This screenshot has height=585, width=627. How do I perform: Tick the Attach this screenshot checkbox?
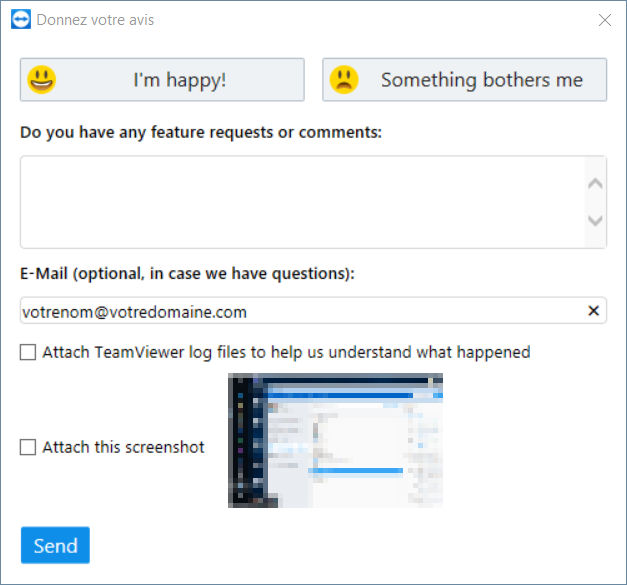[28, 447]
